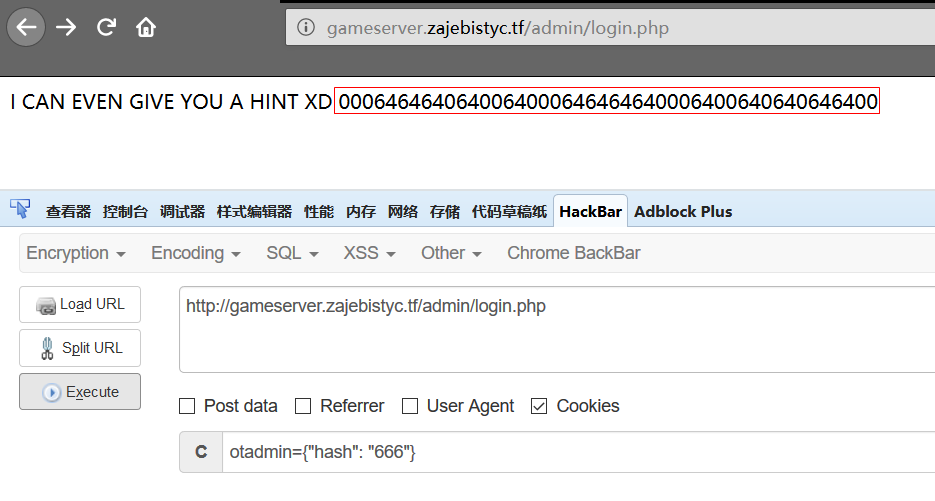The image size is (935, 501).
Task: Uncheck the Cookies checkbox
Action: point(539,406)
